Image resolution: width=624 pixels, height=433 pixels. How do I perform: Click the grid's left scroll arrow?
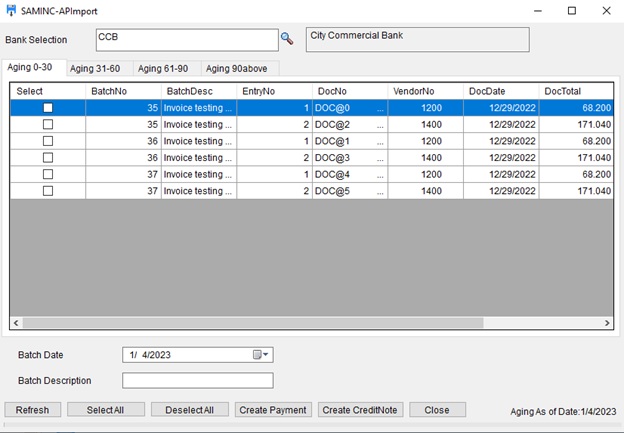click(16, 323)
